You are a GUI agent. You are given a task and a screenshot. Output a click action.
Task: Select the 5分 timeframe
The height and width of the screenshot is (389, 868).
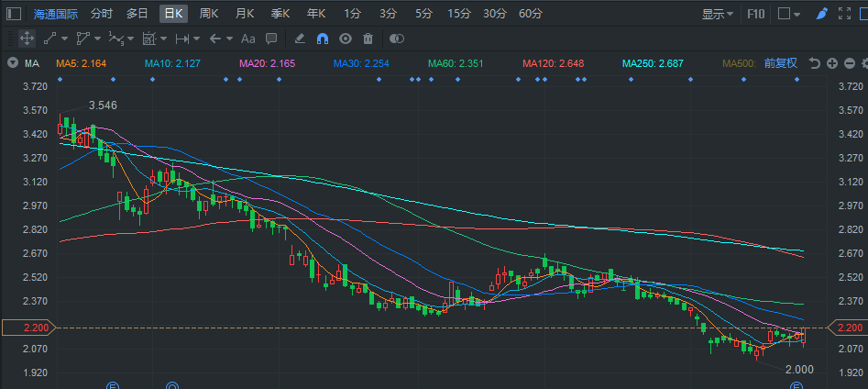pos(423,14)
